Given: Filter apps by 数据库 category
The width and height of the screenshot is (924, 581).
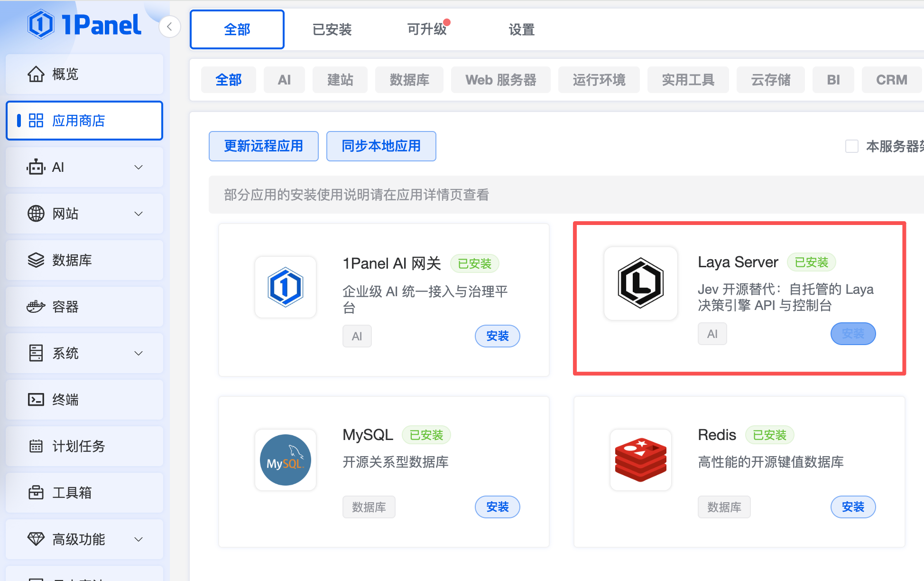Looking at the screenshot, I should [409, 80].
